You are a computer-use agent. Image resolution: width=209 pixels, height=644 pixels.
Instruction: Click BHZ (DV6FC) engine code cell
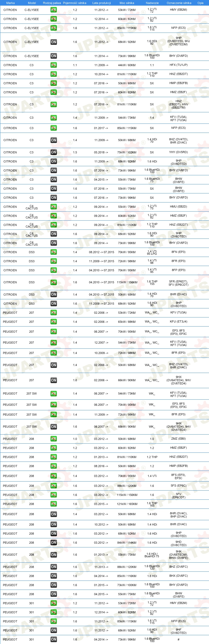[x=179, y=567]
